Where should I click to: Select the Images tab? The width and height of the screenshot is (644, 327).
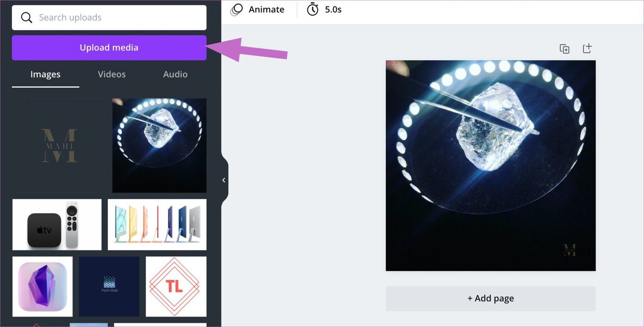pyautogui.click(x=45, y=74)
